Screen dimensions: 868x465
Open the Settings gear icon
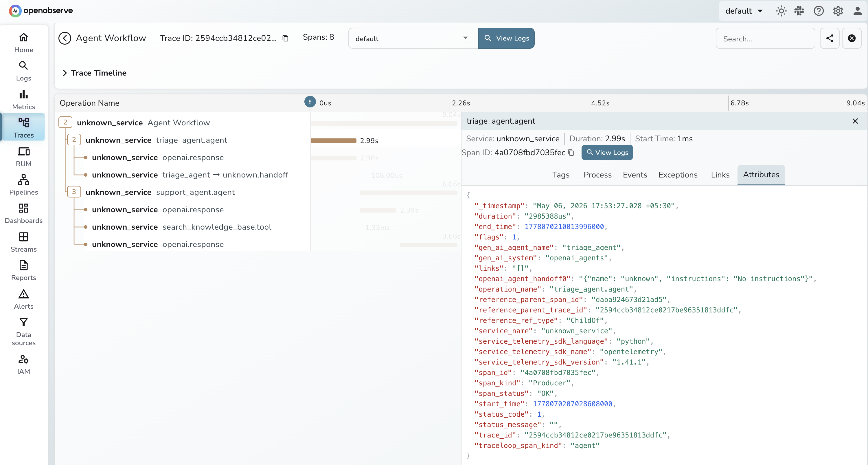coord(838,11)
